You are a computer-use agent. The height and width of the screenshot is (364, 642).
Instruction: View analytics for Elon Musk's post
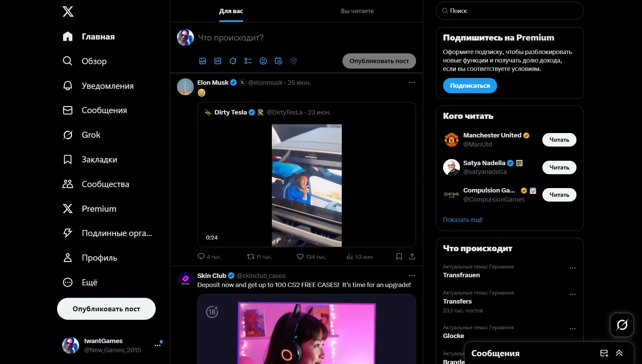tap(360, 257)
